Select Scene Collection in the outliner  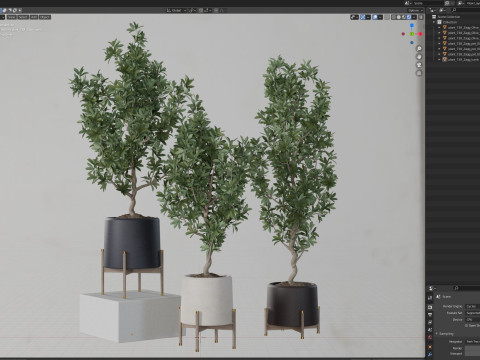click(449, 17)
